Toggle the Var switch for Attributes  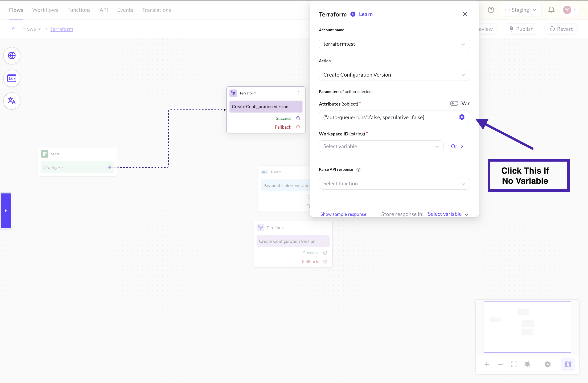coord(454,103)
